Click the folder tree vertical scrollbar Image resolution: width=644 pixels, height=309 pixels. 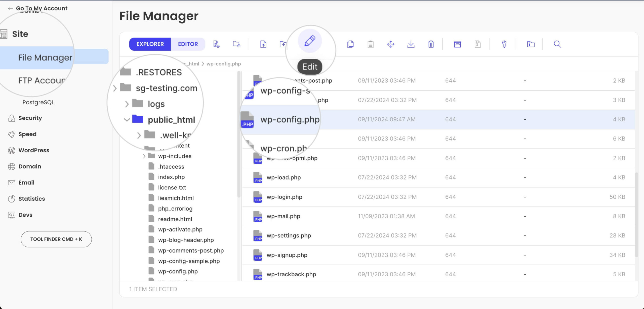(239, 134)
